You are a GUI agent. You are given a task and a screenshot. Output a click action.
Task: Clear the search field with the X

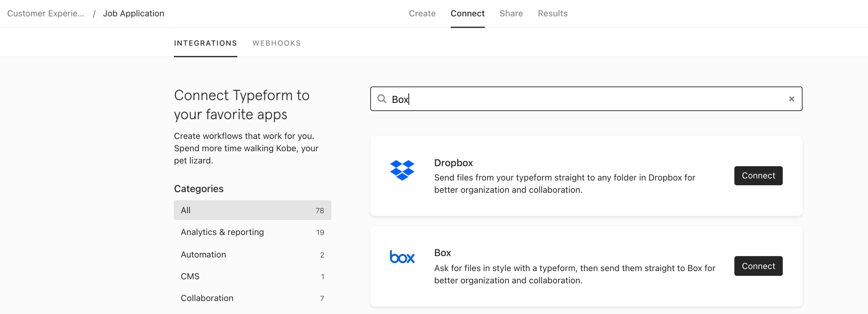791,99
